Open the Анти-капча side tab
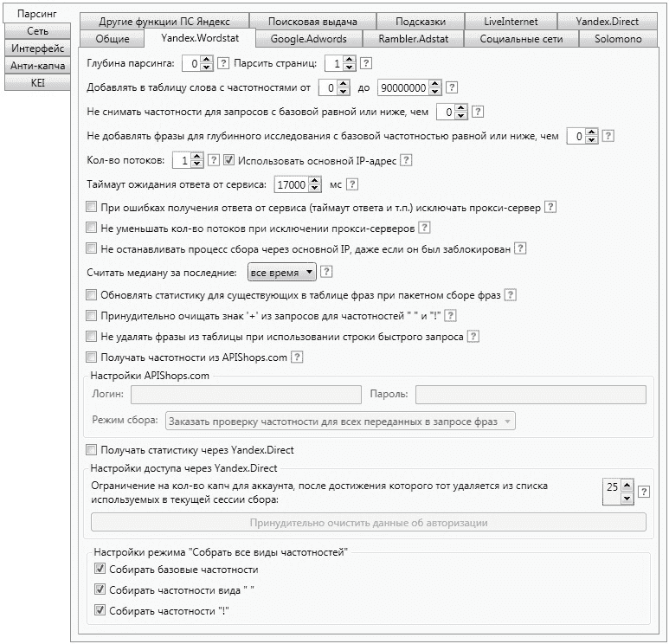The width and height of the screenshot is (669, 644). (37, 65)
